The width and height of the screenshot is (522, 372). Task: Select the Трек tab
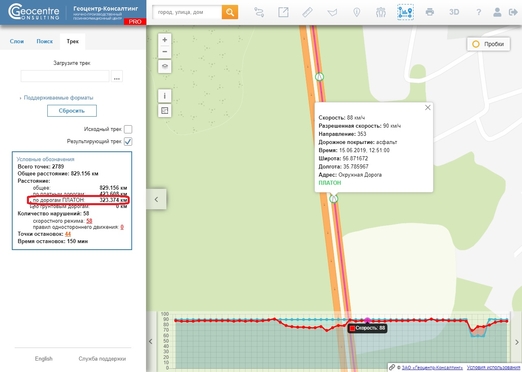pos(72,41)
